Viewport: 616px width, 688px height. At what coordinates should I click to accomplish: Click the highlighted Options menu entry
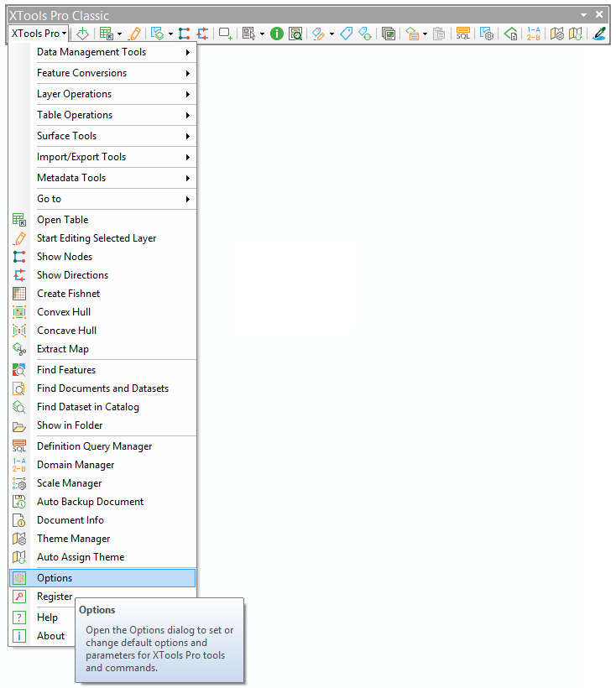point(102,578)
